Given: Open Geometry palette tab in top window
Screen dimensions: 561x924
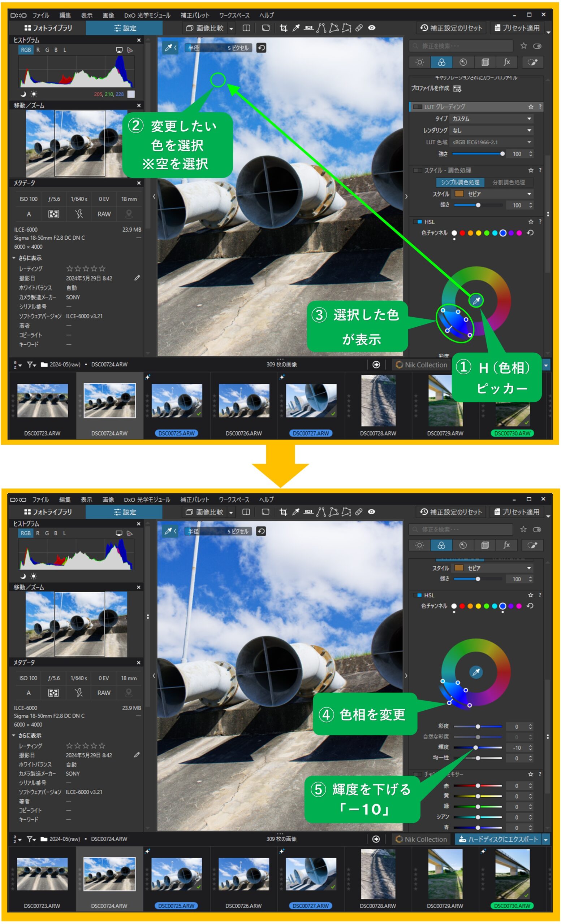Looking at the screenshot, I should tap(485, 62).
